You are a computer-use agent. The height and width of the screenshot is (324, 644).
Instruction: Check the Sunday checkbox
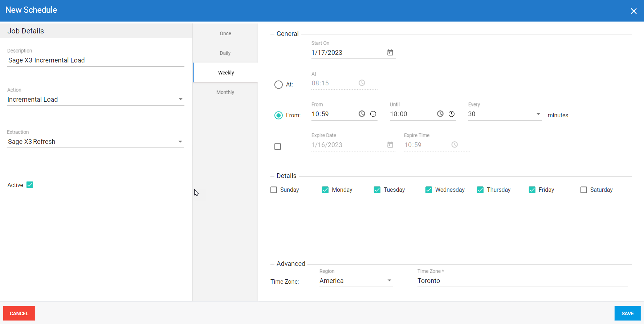[x=274, y=190]
